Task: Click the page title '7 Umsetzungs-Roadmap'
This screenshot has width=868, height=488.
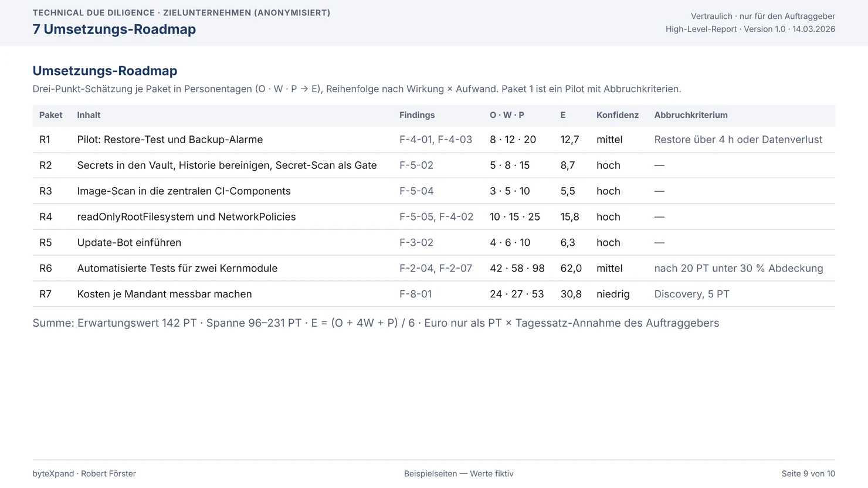Action: coord(114,29)
